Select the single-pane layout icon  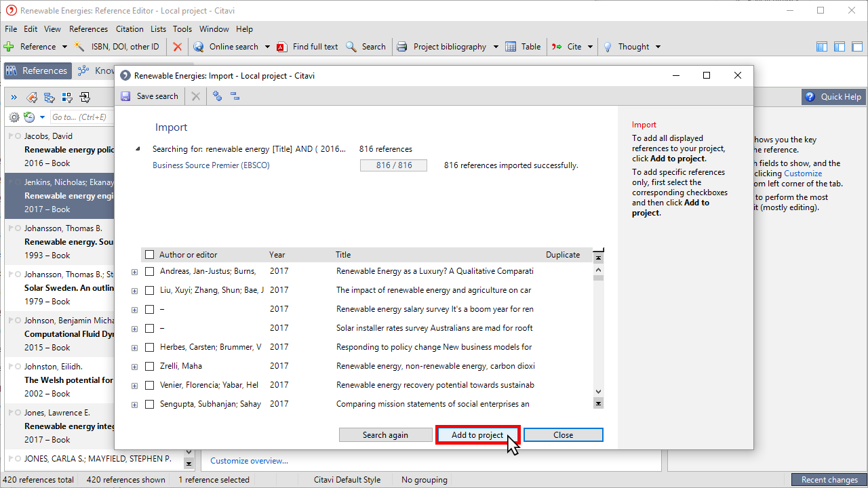[x=857, y=47]
